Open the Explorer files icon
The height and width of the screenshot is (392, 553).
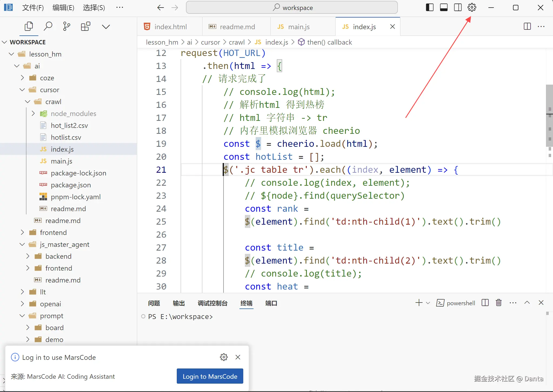[29, 26]
